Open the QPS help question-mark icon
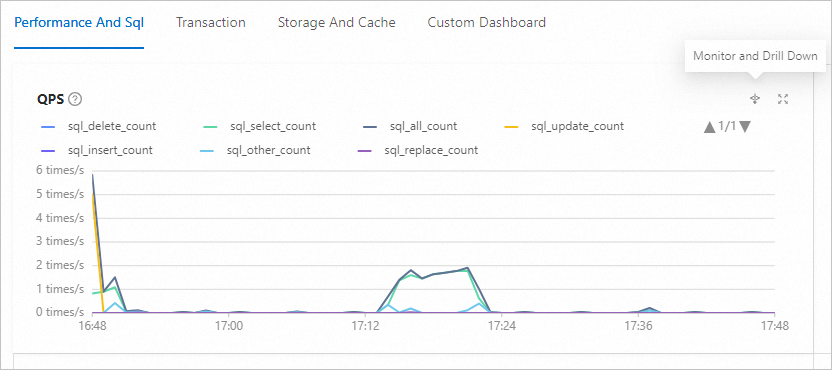 76,99
